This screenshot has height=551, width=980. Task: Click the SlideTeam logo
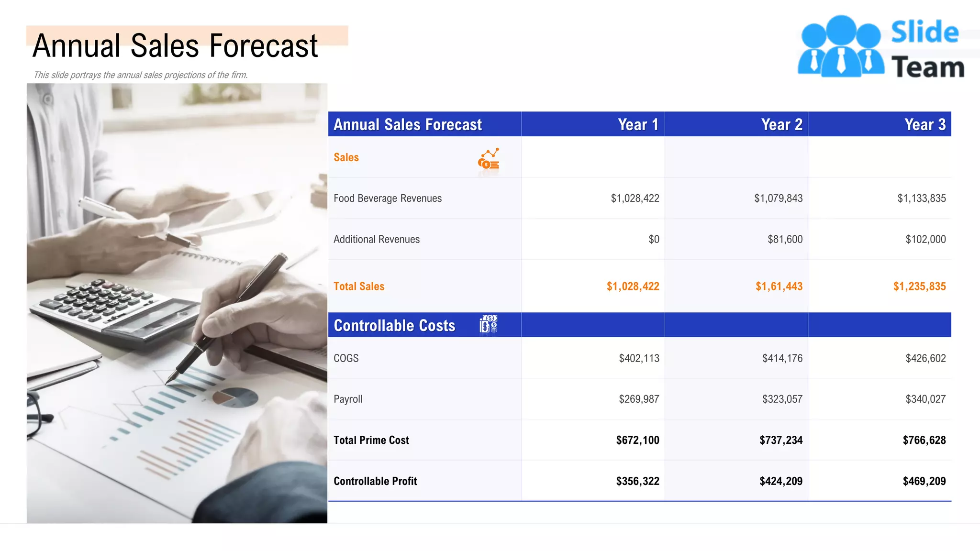[x=881, y=47]
